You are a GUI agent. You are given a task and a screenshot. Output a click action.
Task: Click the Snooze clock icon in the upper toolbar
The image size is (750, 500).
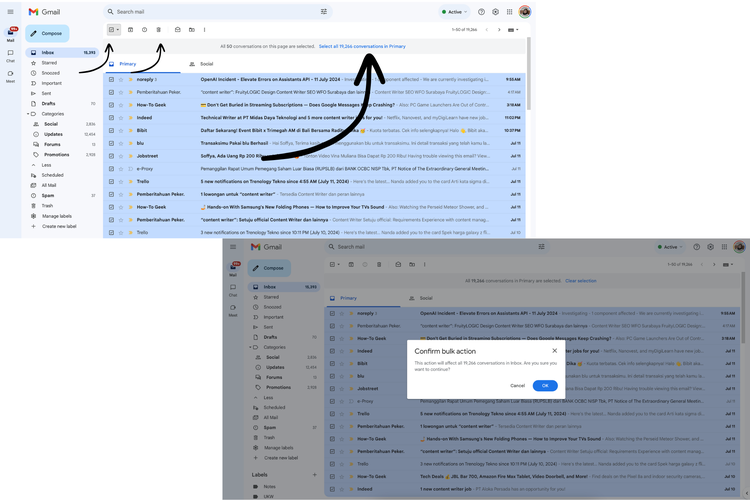coord(144,30)
